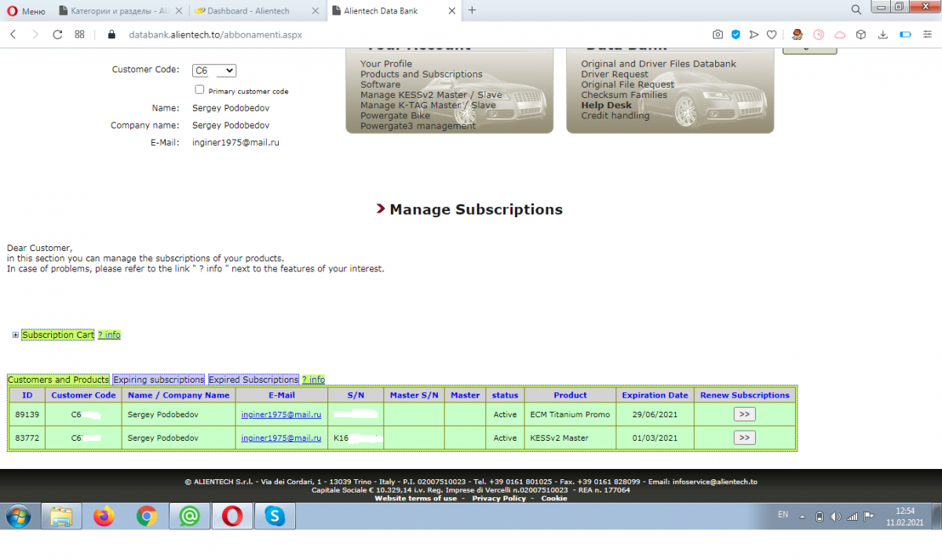Open Manage K-TAG Master / Slave

pyautogui.click(x=428, y=105)
